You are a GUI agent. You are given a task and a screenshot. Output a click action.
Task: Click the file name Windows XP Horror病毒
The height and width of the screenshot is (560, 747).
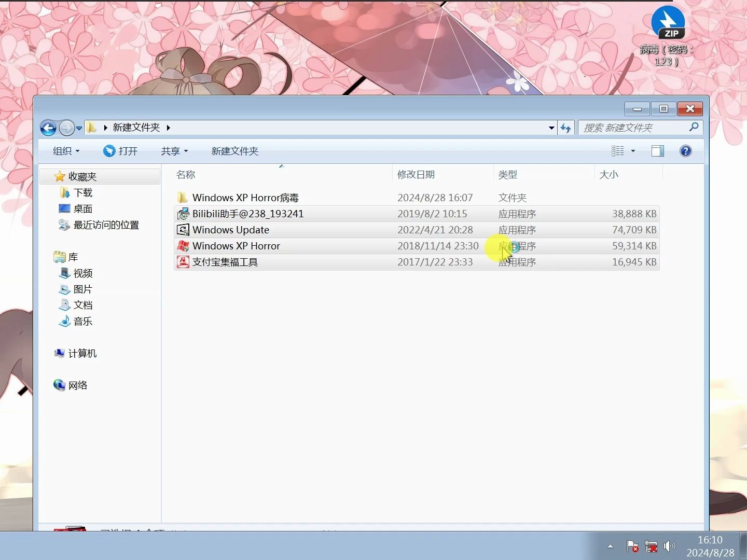click(x=245, y=198)
